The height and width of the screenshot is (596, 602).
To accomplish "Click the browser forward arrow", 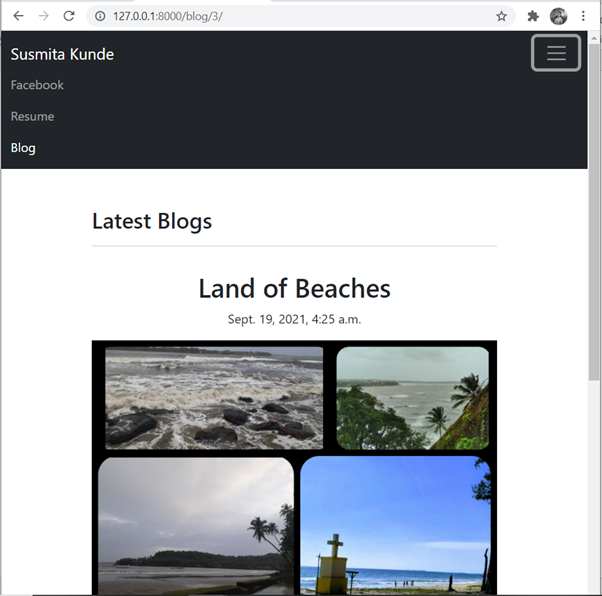I will click(x=44, y=16).
